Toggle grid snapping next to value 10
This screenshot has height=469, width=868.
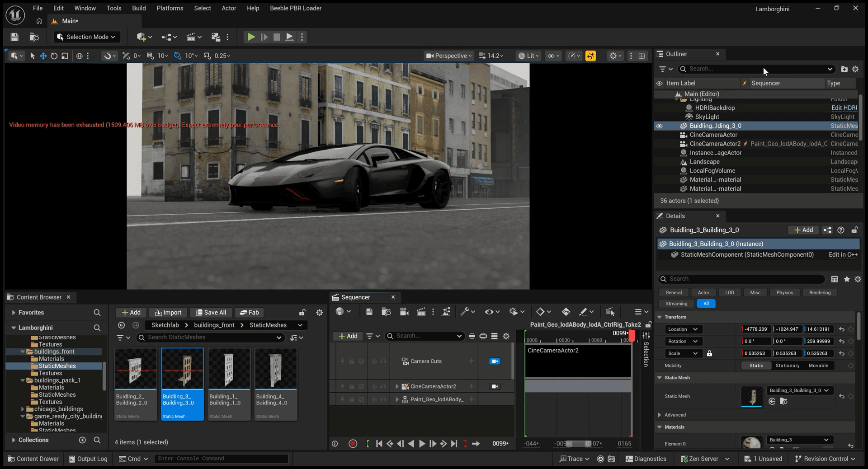click(x=151, y=56)
